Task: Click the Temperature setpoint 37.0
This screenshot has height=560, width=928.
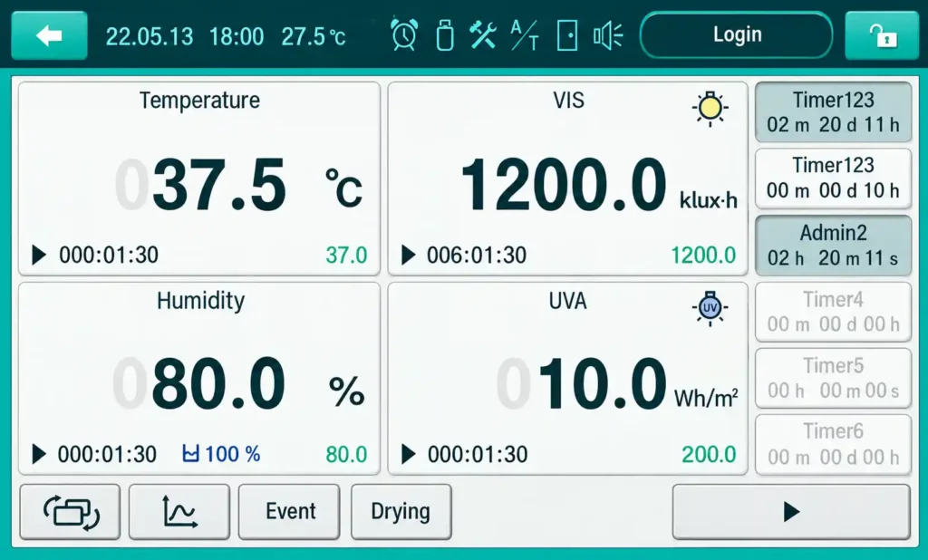Action: pos(346,256)
